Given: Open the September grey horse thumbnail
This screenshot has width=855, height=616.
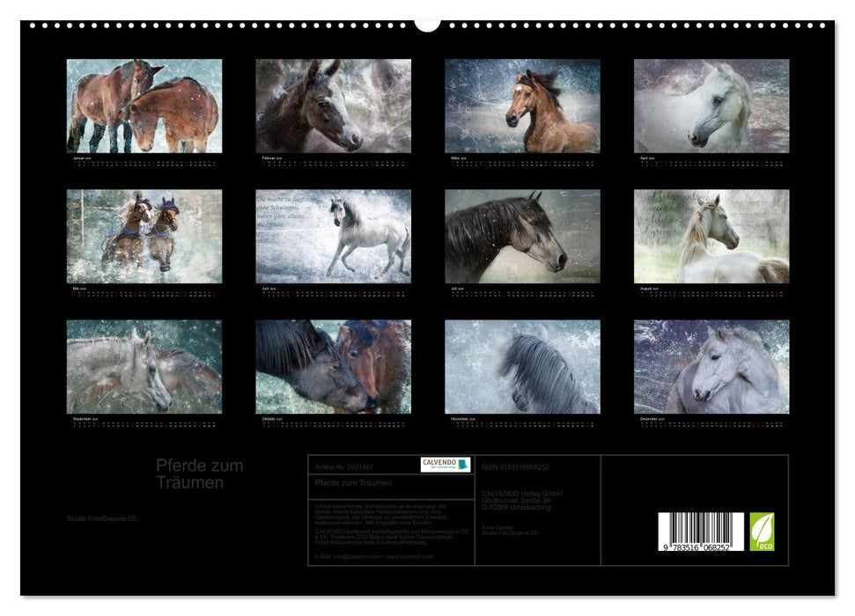Looking at the screenshot, I should pos(144,366).
